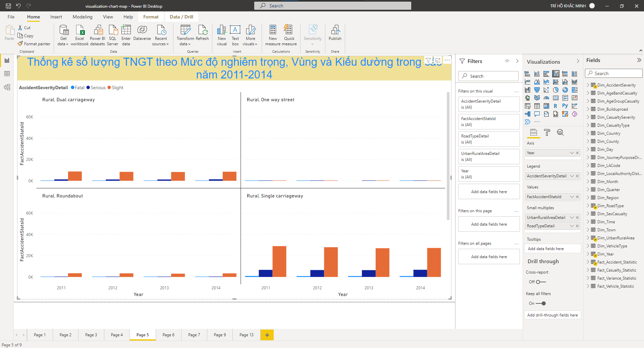The width and height of the screenshot is (644, 348).
Task: Select the Q&A speech bubble visual
Action: pos(537,114)
